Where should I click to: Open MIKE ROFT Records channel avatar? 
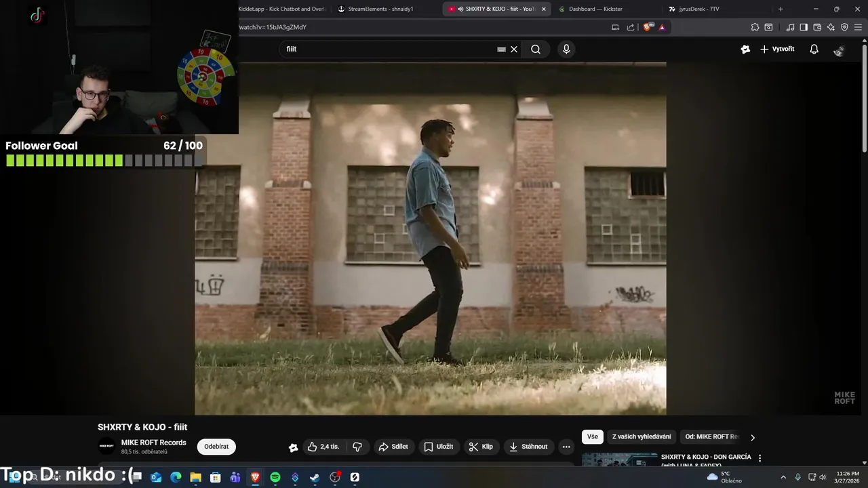pyautogui.click(x=106, y=446)
